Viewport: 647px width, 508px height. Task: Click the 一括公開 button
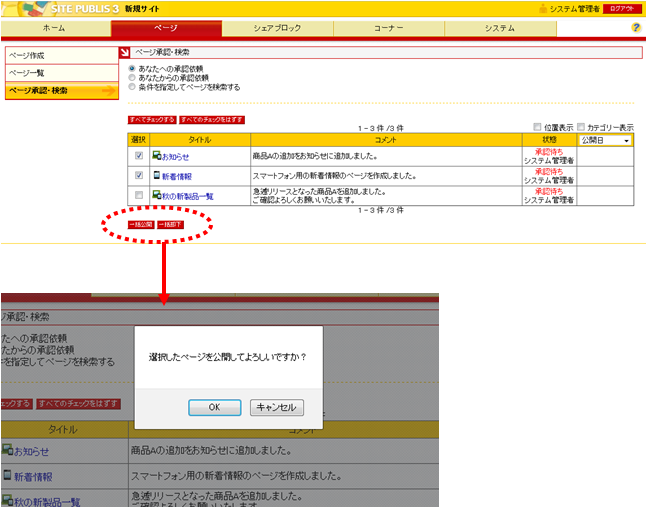(141, 225)
